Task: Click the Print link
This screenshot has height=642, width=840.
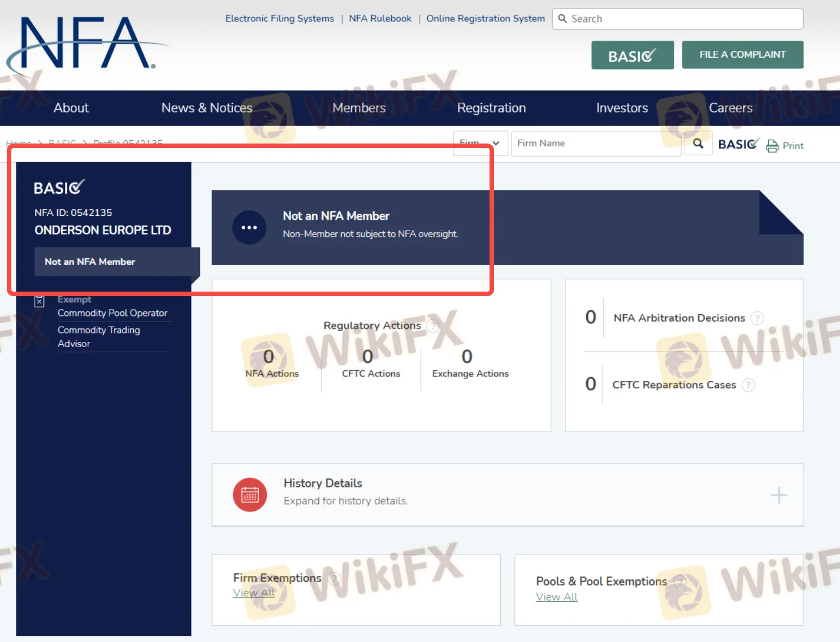Action: point(793,146)
